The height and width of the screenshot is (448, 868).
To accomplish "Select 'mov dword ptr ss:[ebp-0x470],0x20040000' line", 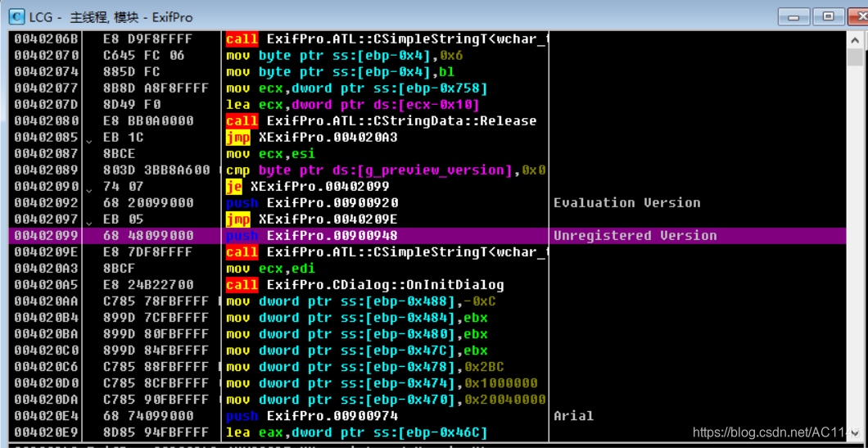I will (x=386, y=399).
